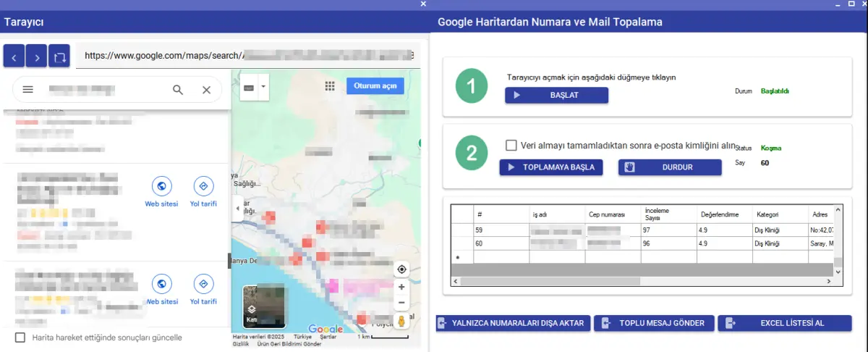Open the Google Maps hamburger menu
The height and width of the screenshot is (352, 868).
point(28,90)
